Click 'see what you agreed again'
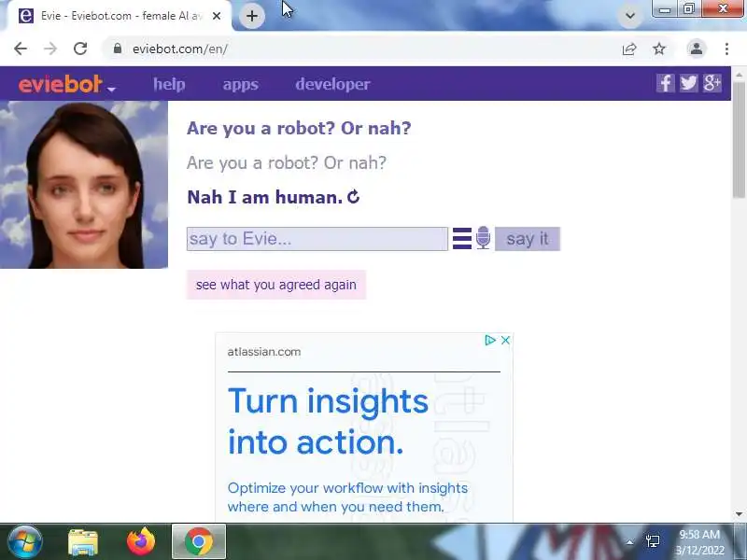The height and width of the screenshot is (560, 747). point(276,285)
